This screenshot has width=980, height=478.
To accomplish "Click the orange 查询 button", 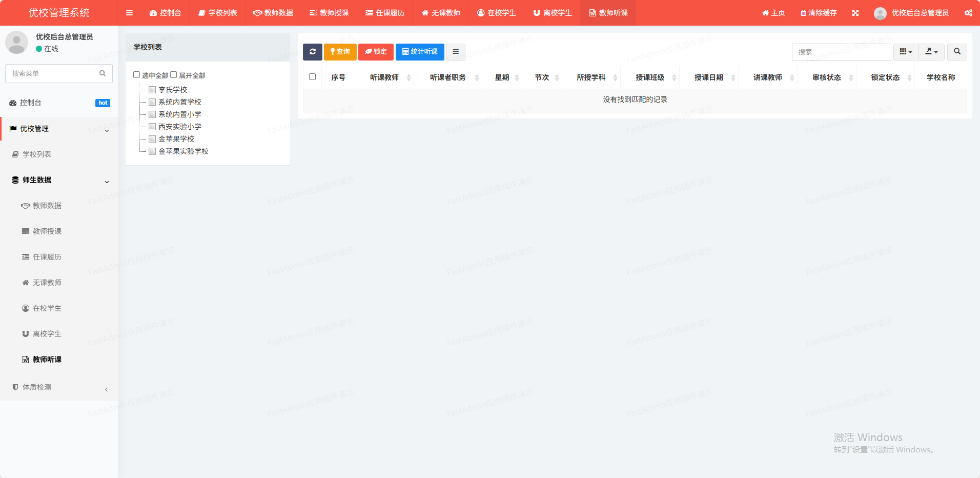I will click(x=340, y=52).
